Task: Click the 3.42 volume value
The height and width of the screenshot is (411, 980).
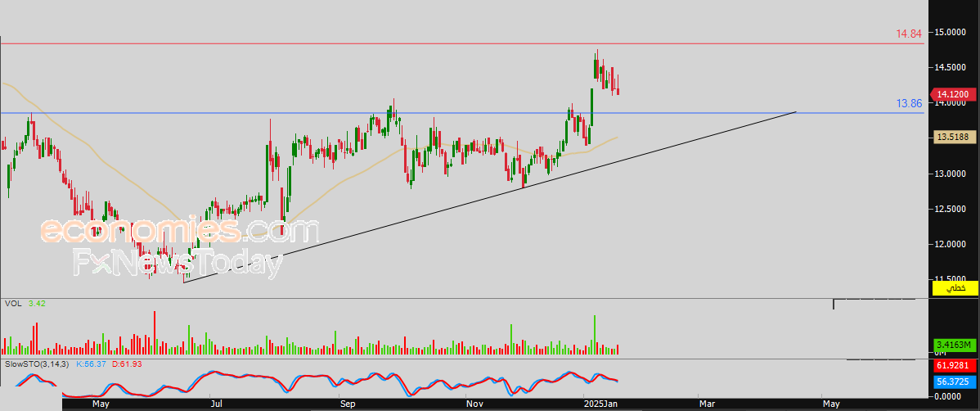Action: point(36,304)
